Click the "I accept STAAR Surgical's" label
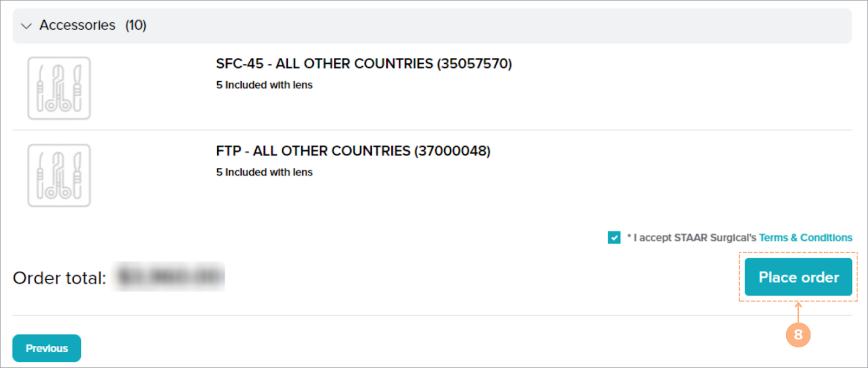Screen dimensions: 868x368 (x=694, y=238)
